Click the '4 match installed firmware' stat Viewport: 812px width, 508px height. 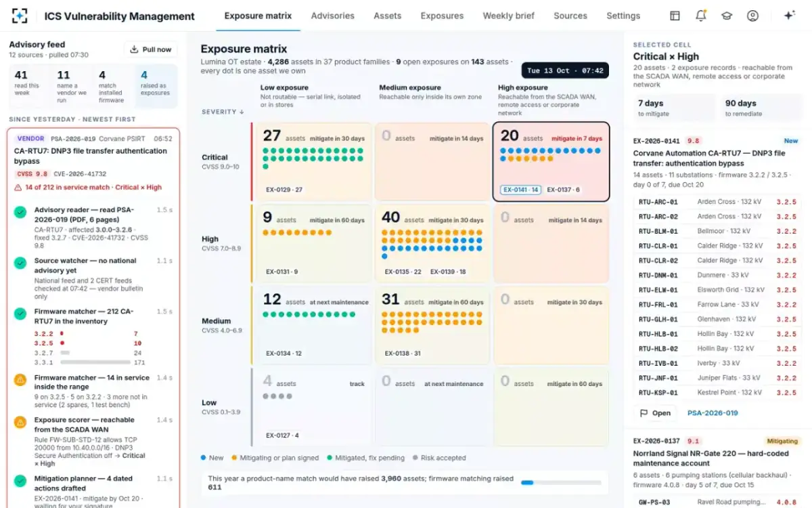point(113,86)
